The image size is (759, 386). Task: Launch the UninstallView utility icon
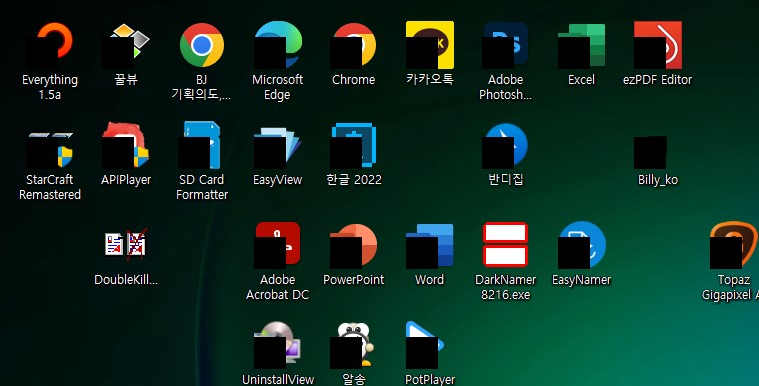click(278, 345)
